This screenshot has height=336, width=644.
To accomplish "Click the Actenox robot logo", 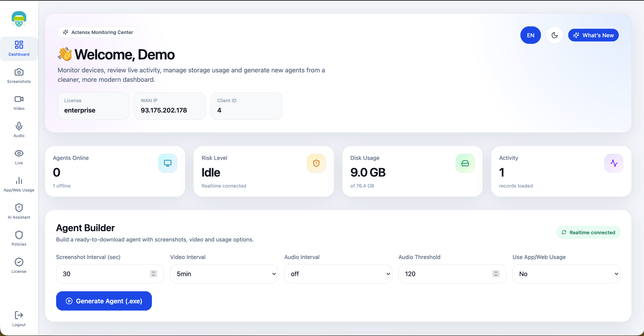I will (x=19, y=19).
